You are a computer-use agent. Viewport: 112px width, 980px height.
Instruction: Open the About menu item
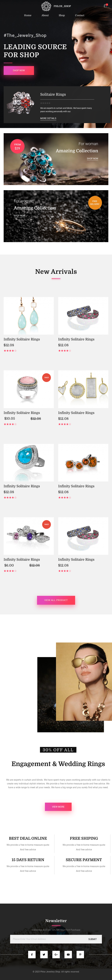tap(45, 15)
